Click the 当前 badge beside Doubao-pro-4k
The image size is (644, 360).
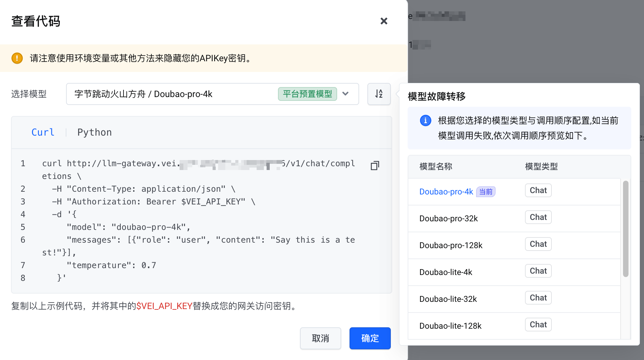(x=486, y=192)
